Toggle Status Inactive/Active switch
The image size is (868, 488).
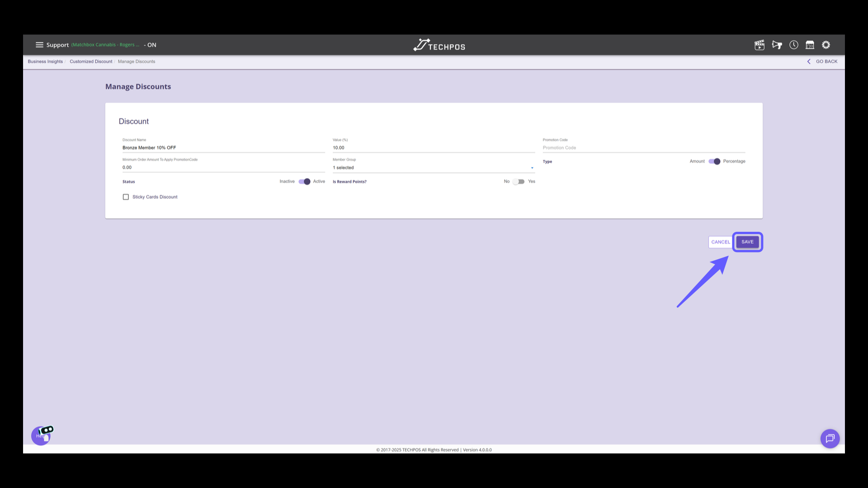304,182
